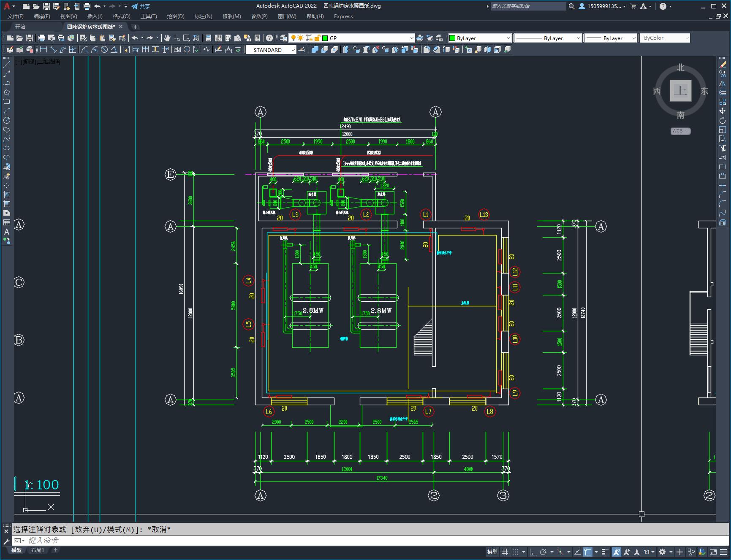Click the Workspace switching gear icon
Screen dimensions: 731x560
pyautogui.click(x=663, y=552)
